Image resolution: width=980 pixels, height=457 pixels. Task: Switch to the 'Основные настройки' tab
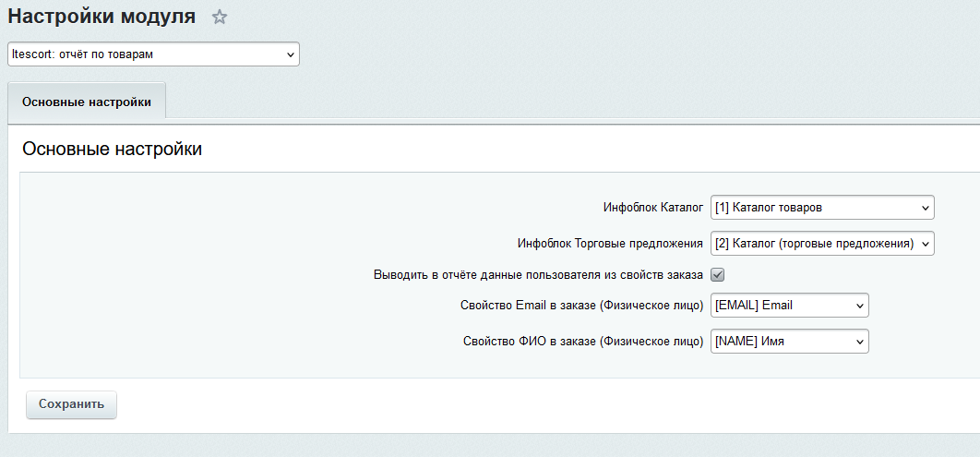(x=87, y=102)
